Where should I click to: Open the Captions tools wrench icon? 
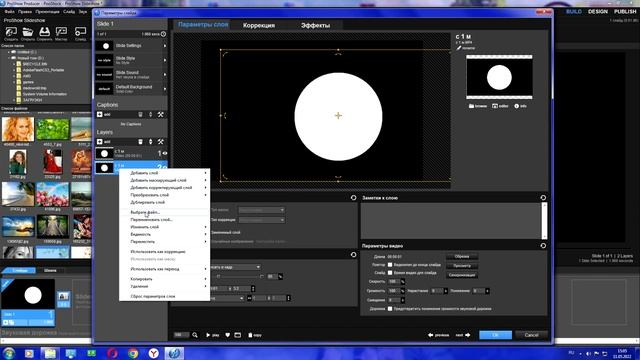[x=160, y=115]
